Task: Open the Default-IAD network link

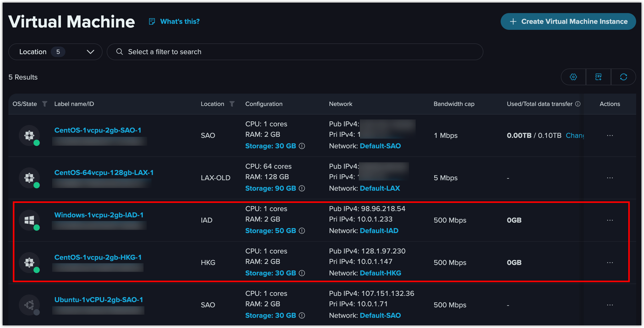Action: [x=379, y=231]
